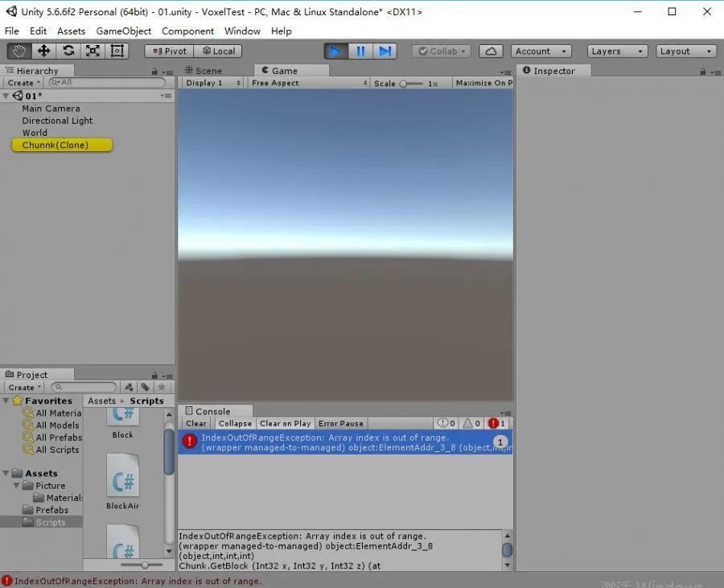Open the Project Create dropdown
724x588 pixels.
[24, 387]
